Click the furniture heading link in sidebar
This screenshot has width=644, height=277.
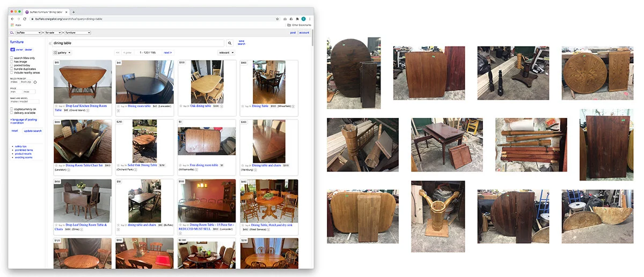pyautogui.click(x=16, y=41)
